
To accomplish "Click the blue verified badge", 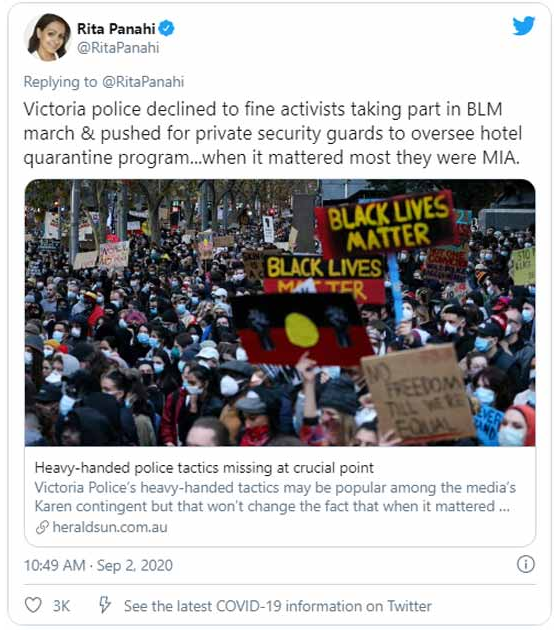I will point(166,29).
